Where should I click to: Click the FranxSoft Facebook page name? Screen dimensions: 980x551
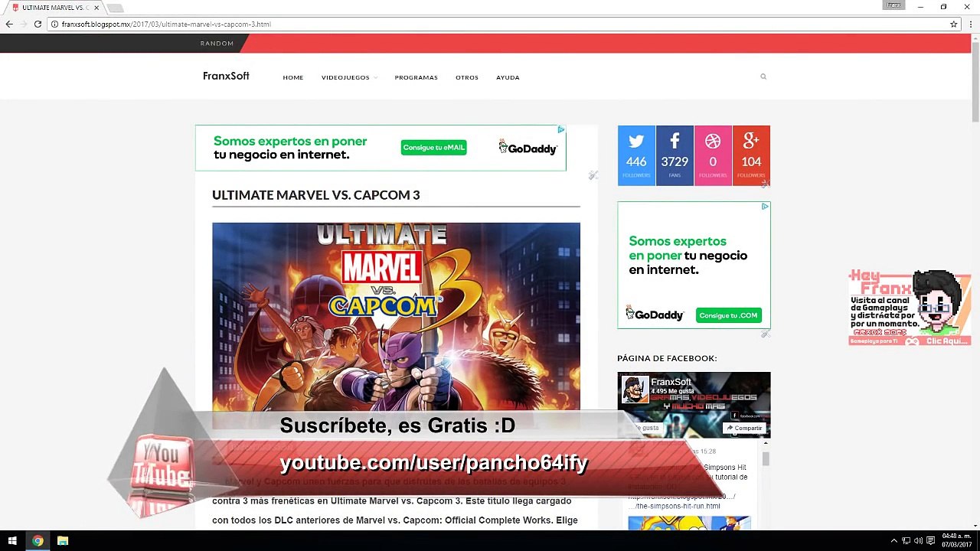pos(671,382)
